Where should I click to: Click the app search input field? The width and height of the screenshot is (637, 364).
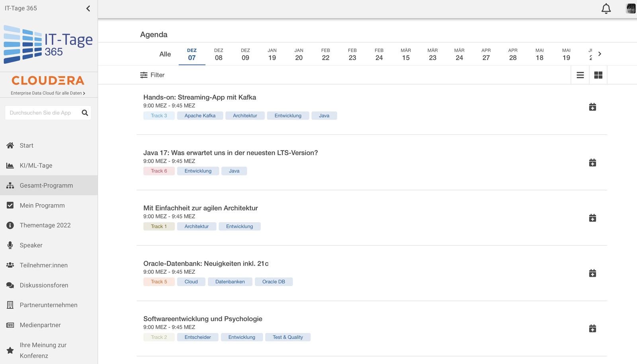(43, 113)
